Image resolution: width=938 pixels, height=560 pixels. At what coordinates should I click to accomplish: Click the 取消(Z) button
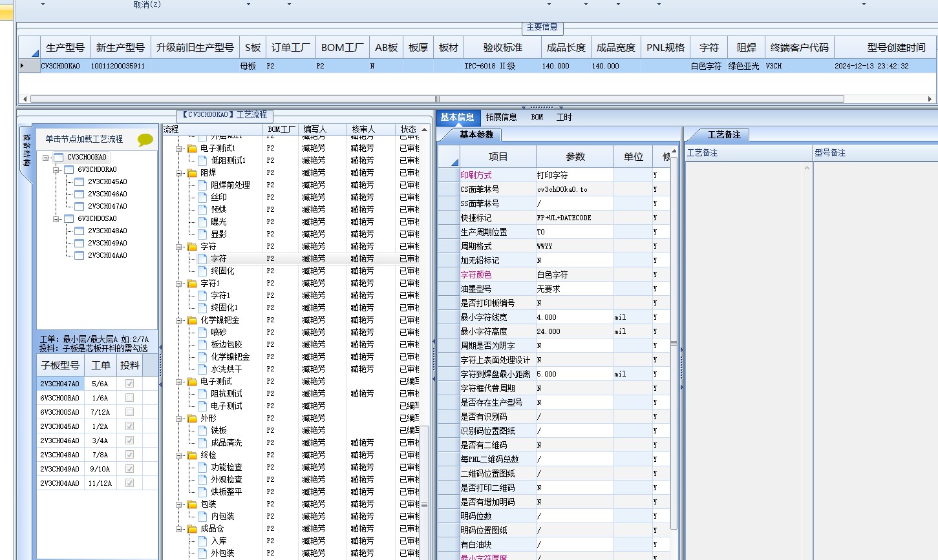pos(147,5)
